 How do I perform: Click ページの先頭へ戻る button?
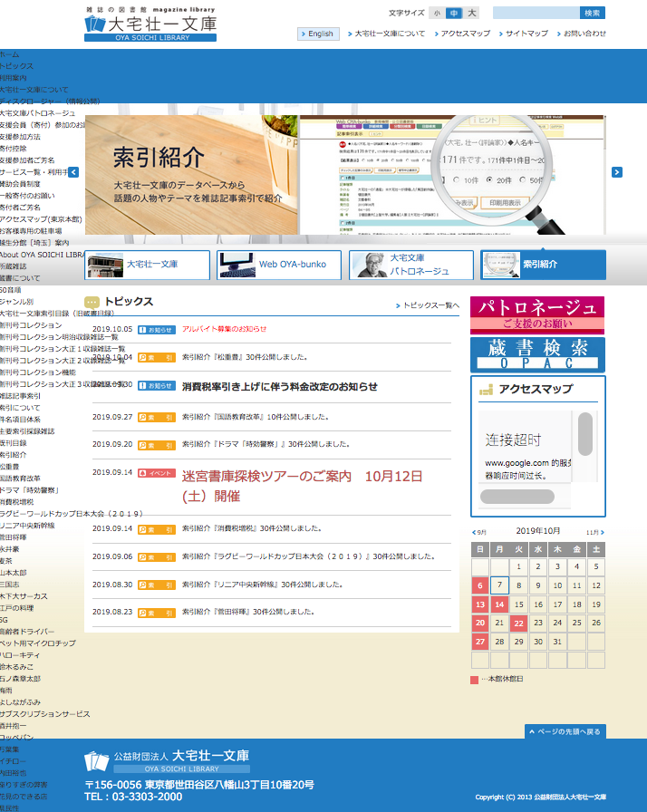tap(565, 731)
